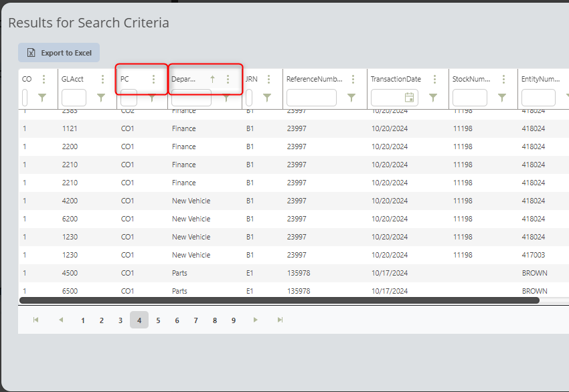Screen dimensions: 569x392
Task: Click the GLAcct cell 2200
Action: (70, 146)
